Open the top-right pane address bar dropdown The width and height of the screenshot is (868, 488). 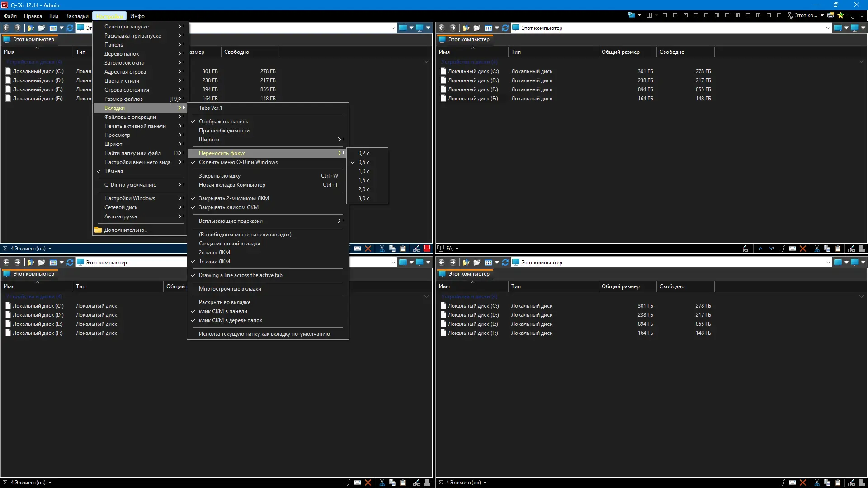pyautogui.click(x=828, y=28)
